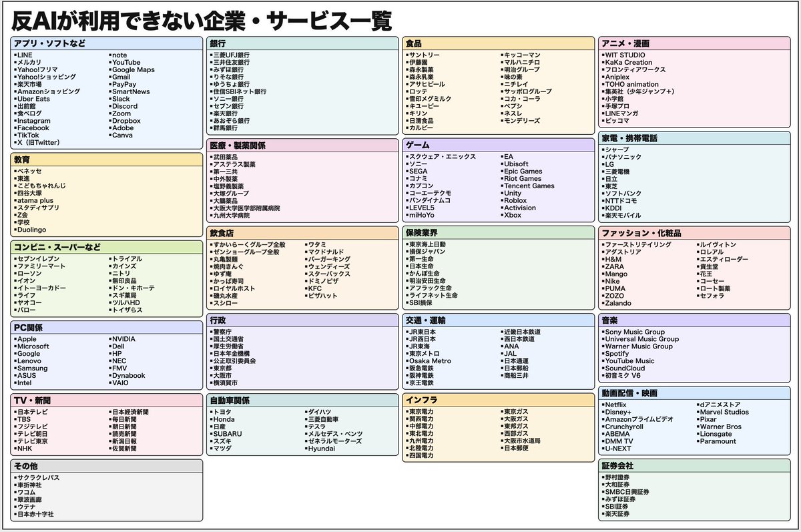Click the "Dropbox" entry

(126, 121)
